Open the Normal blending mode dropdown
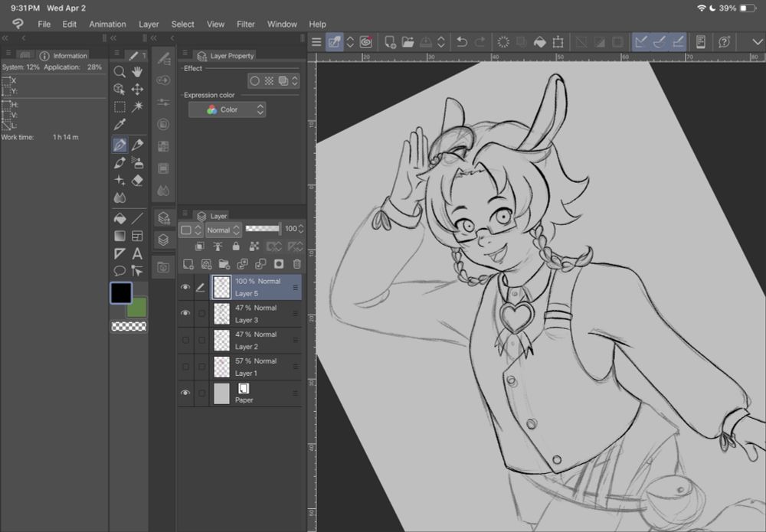 [223, 230]
